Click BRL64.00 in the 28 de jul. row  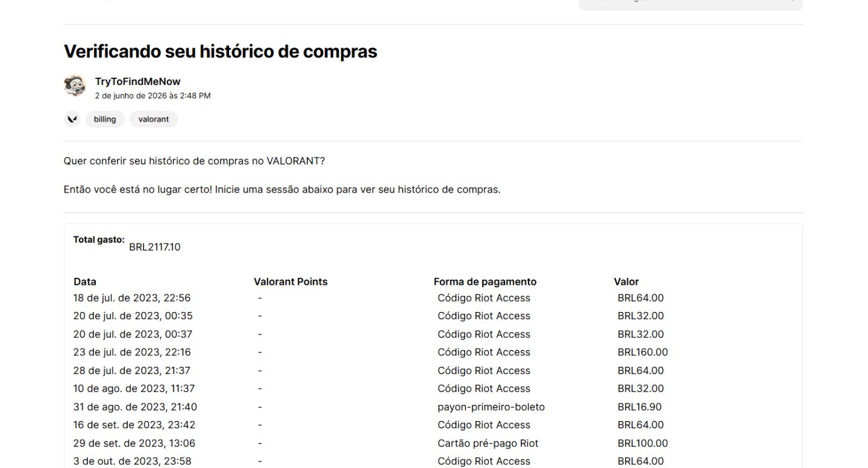(641, 370)
